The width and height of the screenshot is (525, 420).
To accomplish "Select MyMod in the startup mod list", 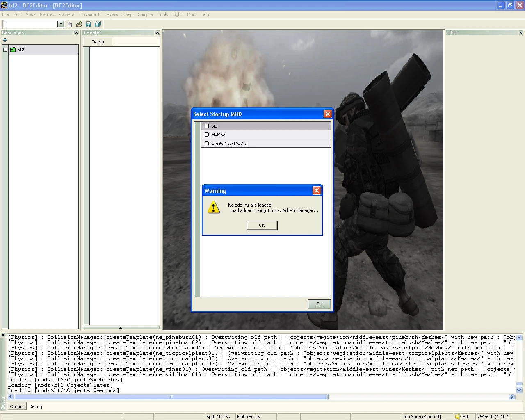I will tap(266, 135).
